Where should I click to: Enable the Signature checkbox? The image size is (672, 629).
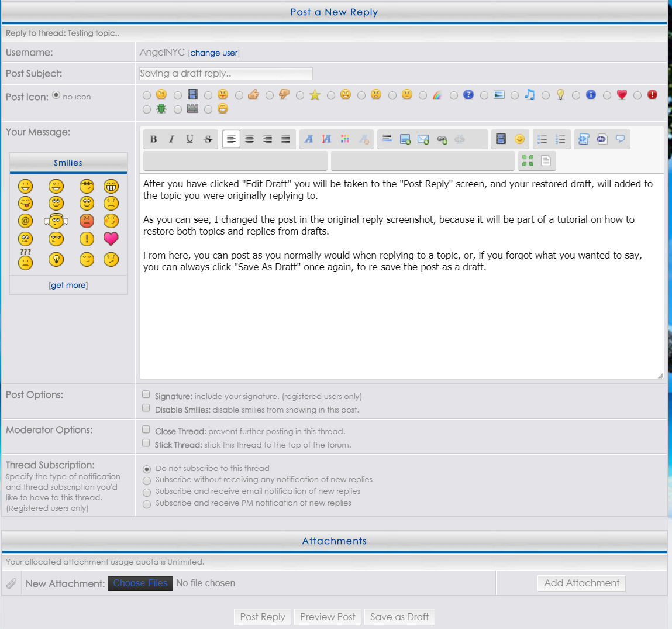coord(146,394)
